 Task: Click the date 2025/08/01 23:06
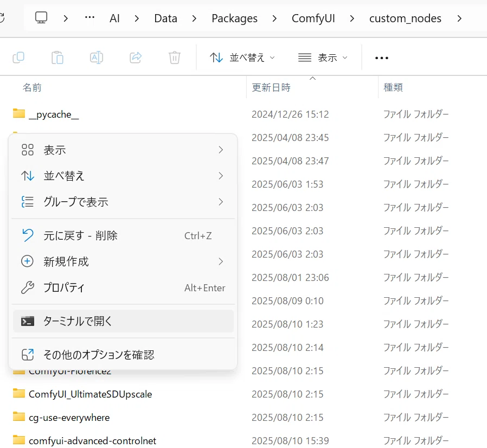click(290, 278)
